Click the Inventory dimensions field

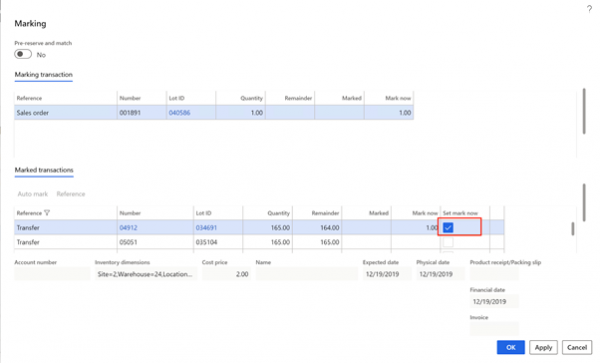pyautogui.click(x=146, y=274)
